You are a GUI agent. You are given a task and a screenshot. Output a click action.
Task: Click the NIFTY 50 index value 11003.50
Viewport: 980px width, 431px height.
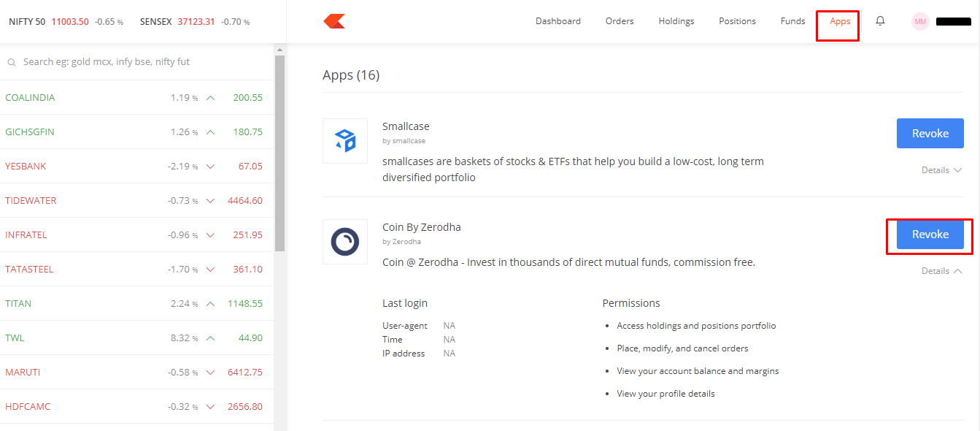pos(70,22)
